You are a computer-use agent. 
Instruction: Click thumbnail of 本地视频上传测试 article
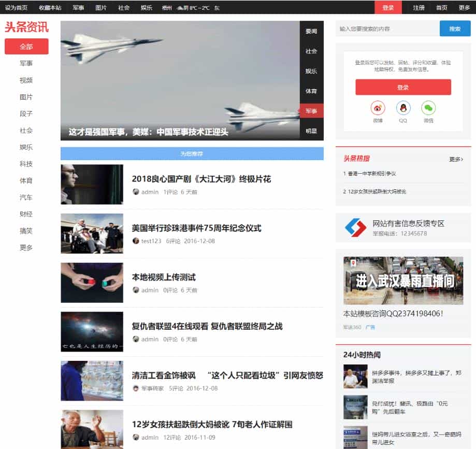(92, 283)
